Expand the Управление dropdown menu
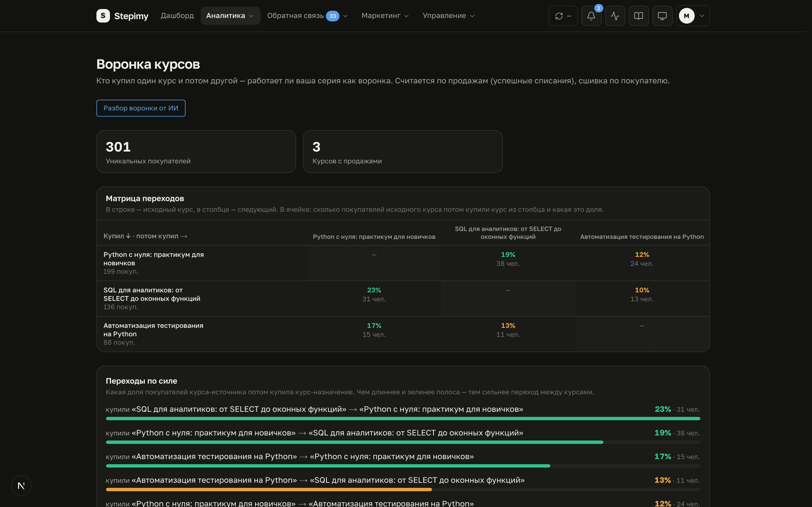 click(448, 16)
